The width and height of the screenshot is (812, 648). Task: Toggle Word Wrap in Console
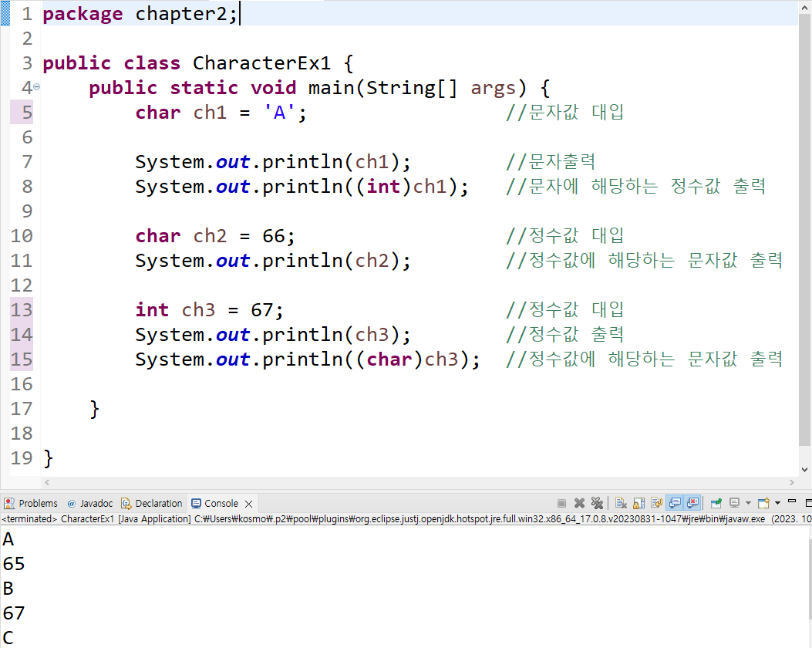(x=657, y=503)
